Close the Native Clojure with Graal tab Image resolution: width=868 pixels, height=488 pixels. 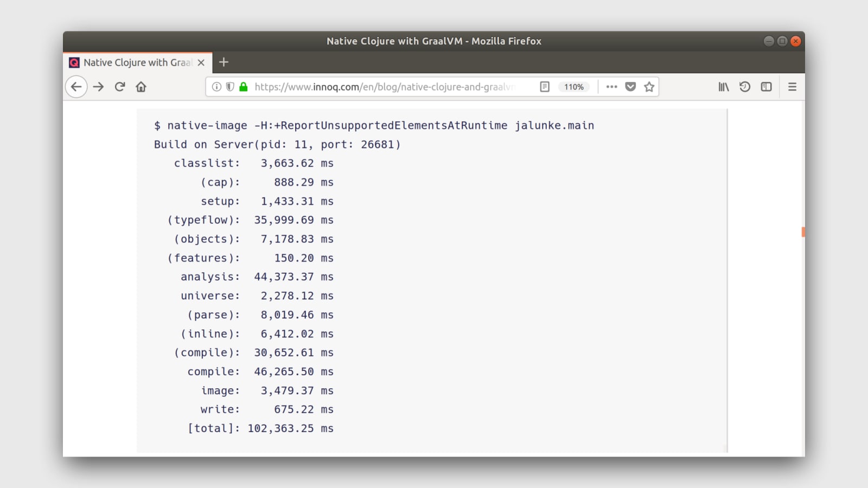pyautogui.click(x=201, y=62)
